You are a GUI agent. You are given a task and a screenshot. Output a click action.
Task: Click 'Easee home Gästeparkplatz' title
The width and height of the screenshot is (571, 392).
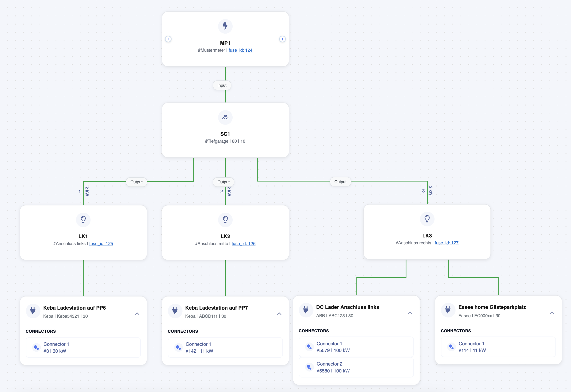pos(492,307)
